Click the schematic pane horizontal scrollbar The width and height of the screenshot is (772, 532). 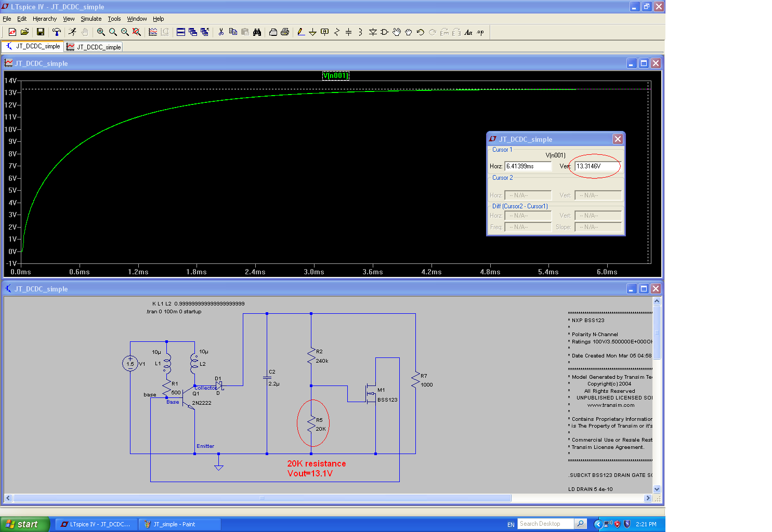[262, 498]
